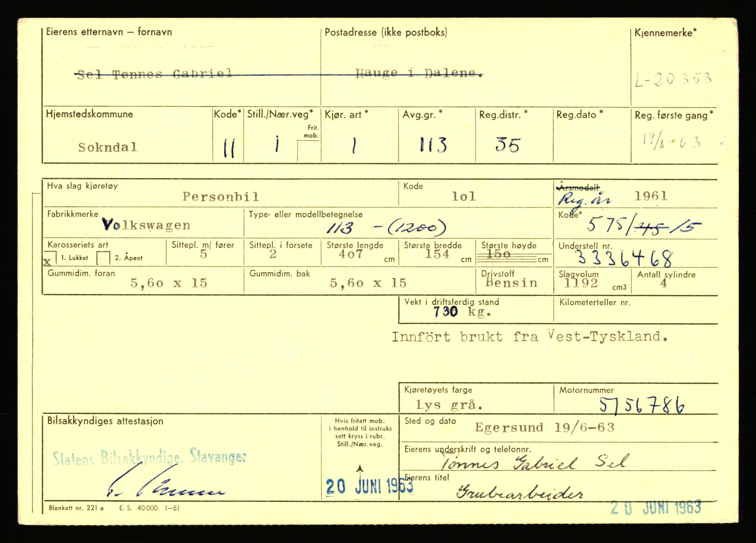Select the fuel type 'Bensin'
Image resolution: width=756 pixels, height=543 pixels.
511,283
